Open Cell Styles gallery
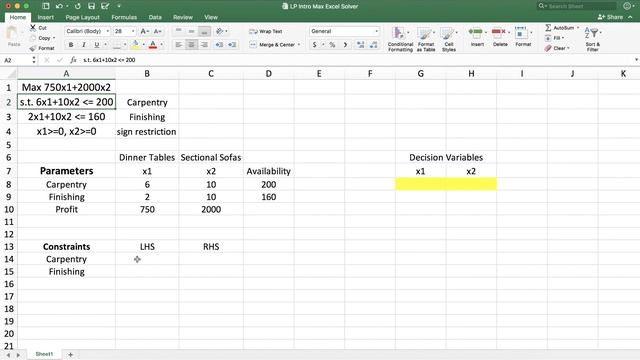Screen dimensions: 640x360 [x=449, y=39]
